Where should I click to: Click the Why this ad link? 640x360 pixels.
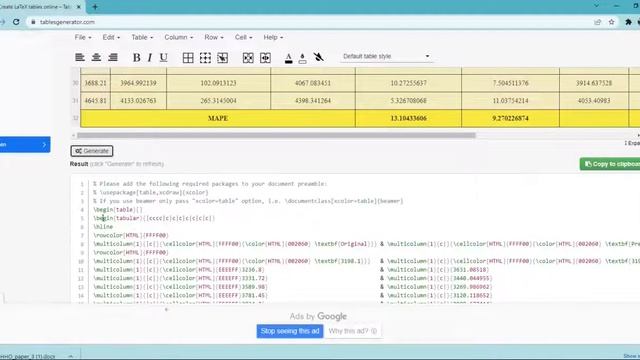tap(353, 331)
